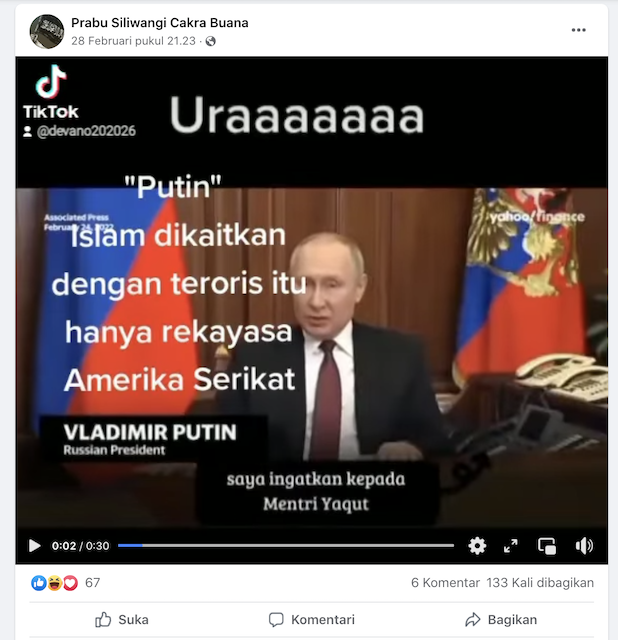Seek along the video progress bar
Image resolution: width=618 pixels, height=640 pixels.
[286, 545]
